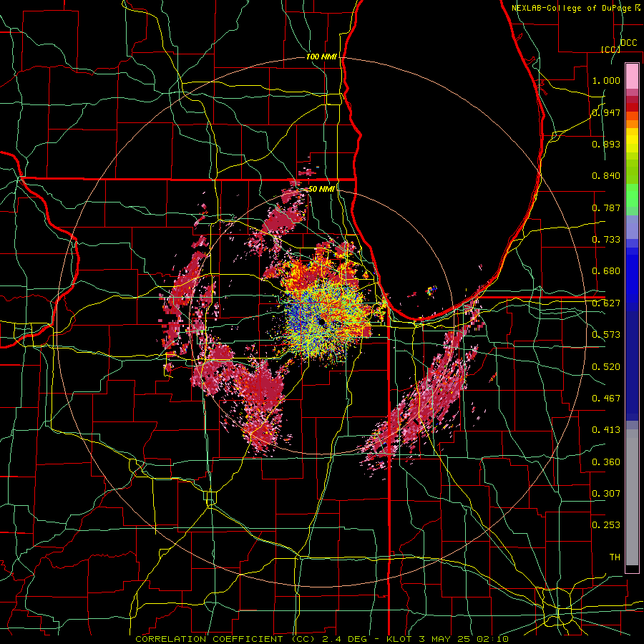Click the 100 NMI range ring label

coord(321,57)
